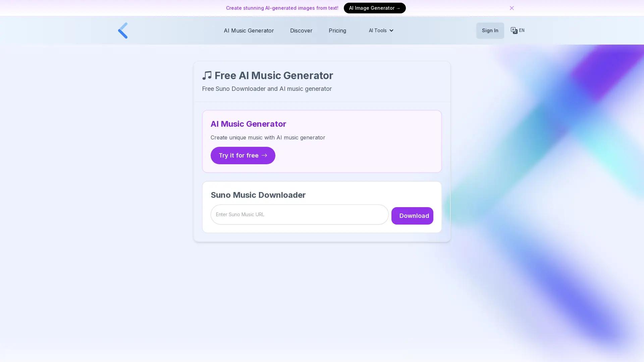This screenshot has width=644, height=362.
Task: Switch to the Pricing section
Action: pos(337,31)
